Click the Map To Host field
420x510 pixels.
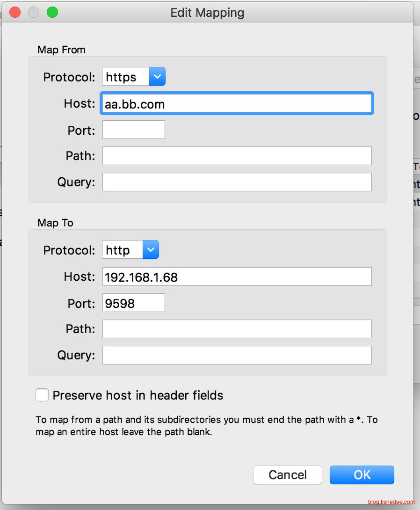point(237,277)
